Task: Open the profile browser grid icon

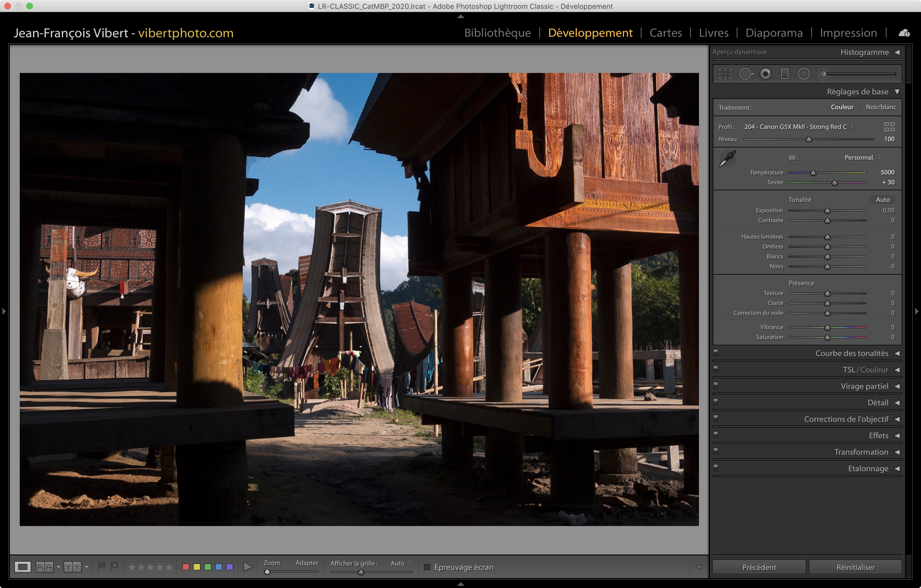Action: pyautogui.click(x=889, y=127)
